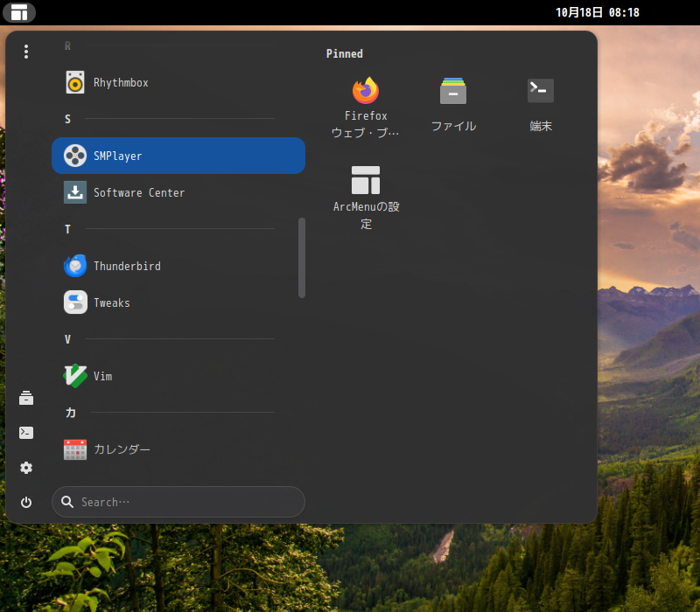
Task: Open the date and clock in top panel
Action: (x=598, y=12)
